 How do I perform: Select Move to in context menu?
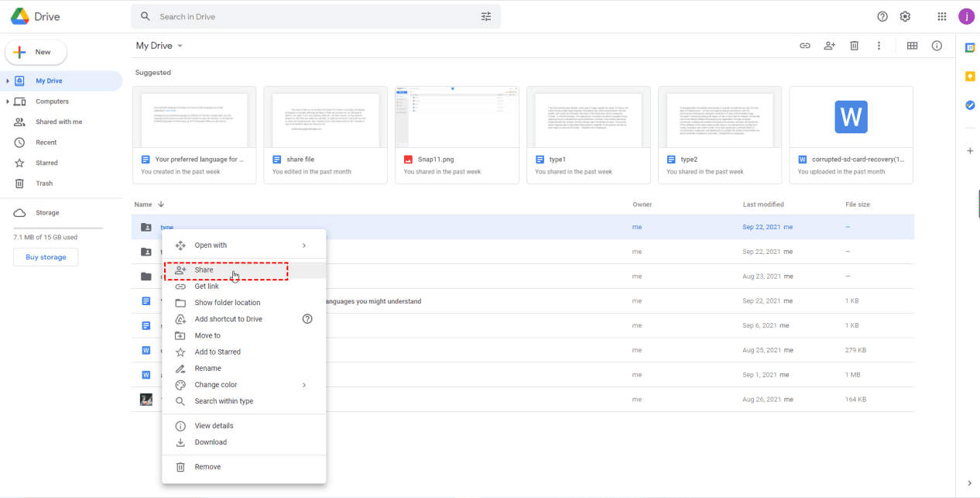pos(244,335)
